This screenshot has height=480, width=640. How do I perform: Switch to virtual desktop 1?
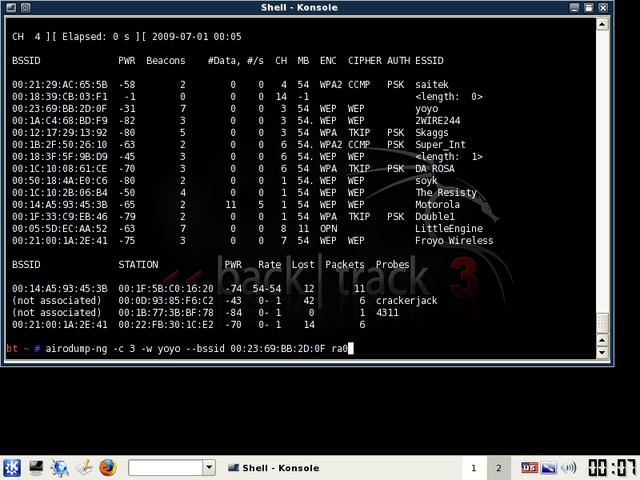[473, 468]
